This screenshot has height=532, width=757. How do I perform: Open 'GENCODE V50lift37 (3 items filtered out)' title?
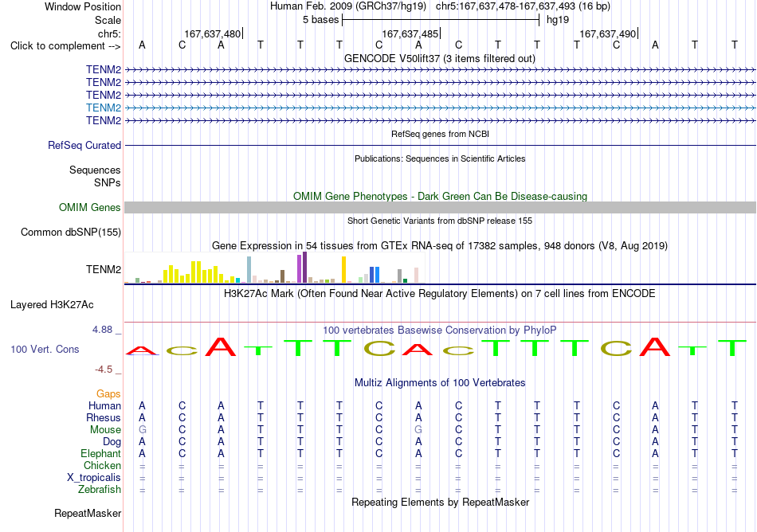[x=440, y=59]
